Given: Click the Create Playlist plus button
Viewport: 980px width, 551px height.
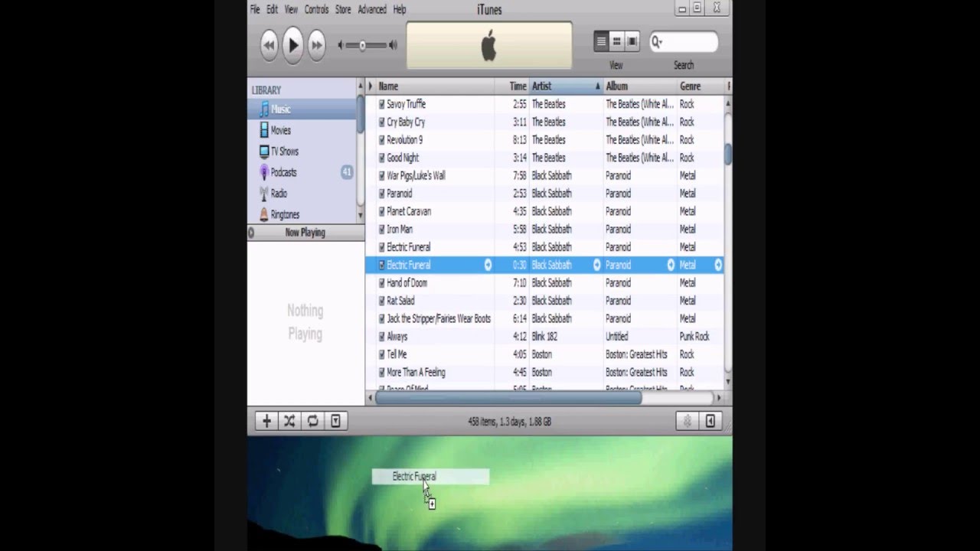Looking at the screenshot, I should tap(266, 421).
